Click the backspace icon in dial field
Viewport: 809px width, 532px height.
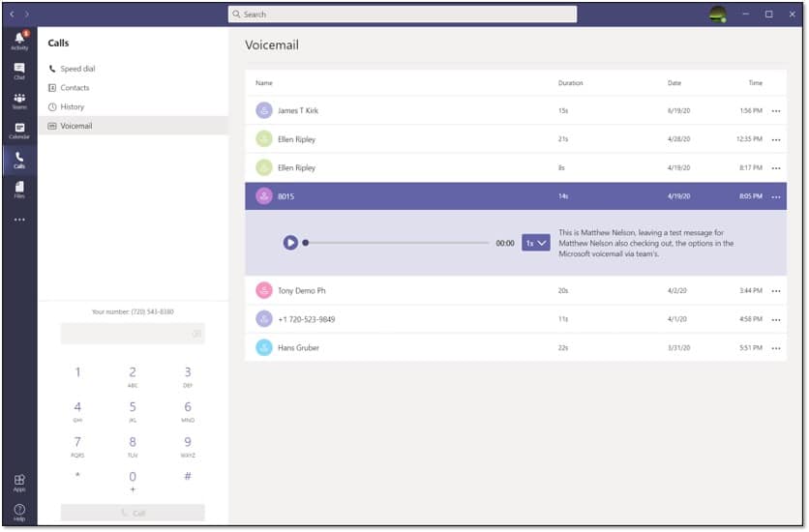coord(196,334)
